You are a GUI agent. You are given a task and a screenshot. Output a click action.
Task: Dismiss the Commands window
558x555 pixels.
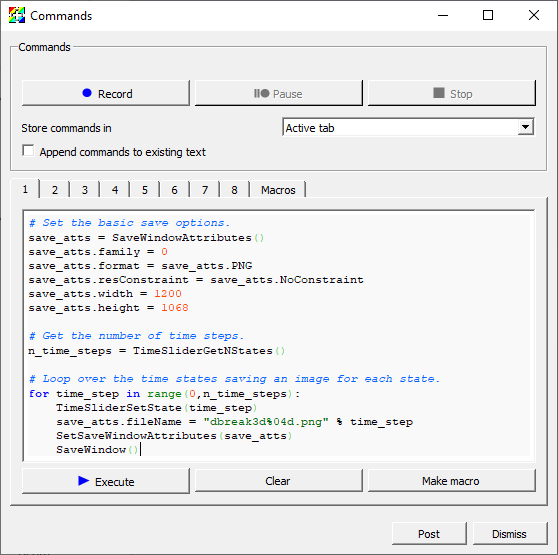click(510, 534)
